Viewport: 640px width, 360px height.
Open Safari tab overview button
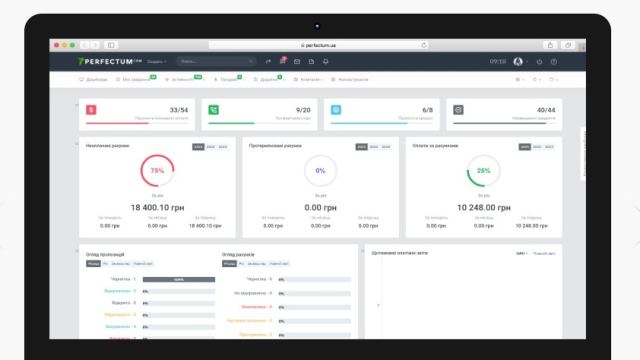click(x=568, y=45)
